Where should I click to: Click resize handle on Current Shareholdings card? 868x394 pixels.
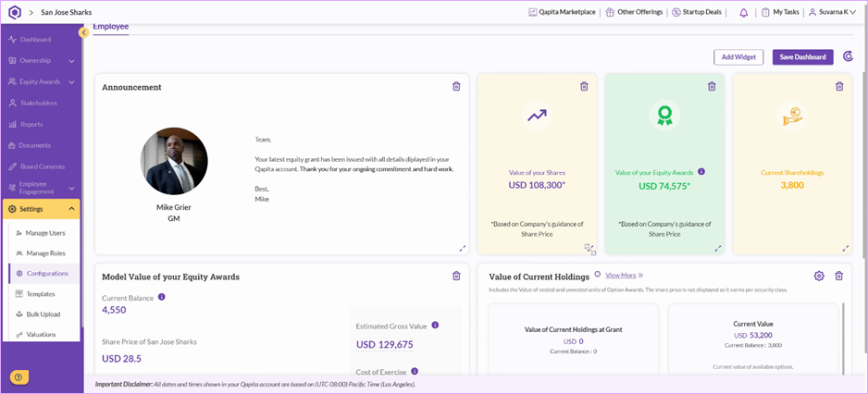(x=845, y=249)
